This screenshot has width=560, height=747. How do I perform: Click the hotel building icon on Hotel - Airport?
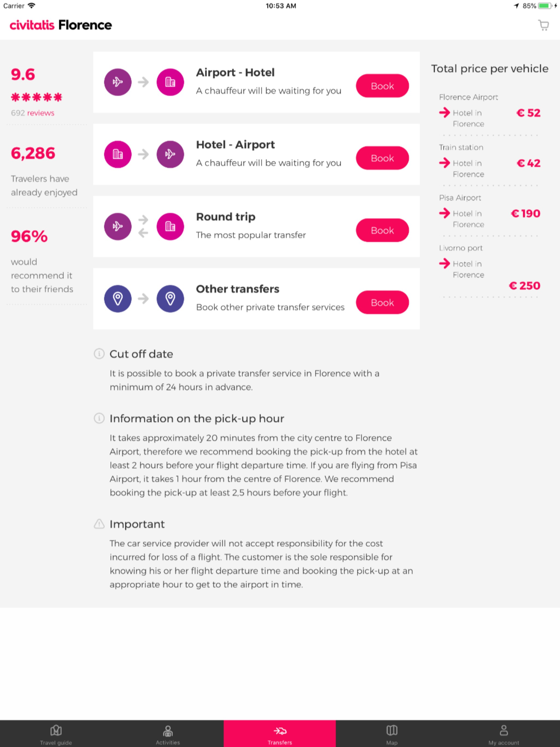[x=118, y=154]
